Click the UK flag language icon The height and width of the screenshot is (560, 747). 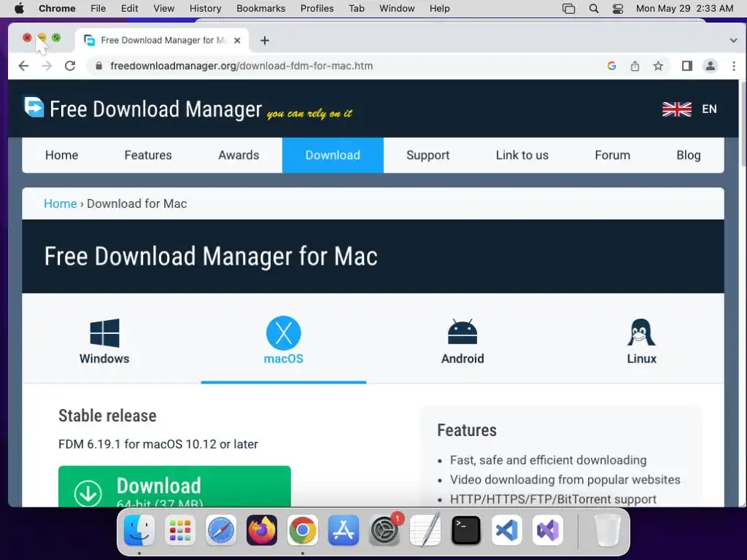coord(676,109)
